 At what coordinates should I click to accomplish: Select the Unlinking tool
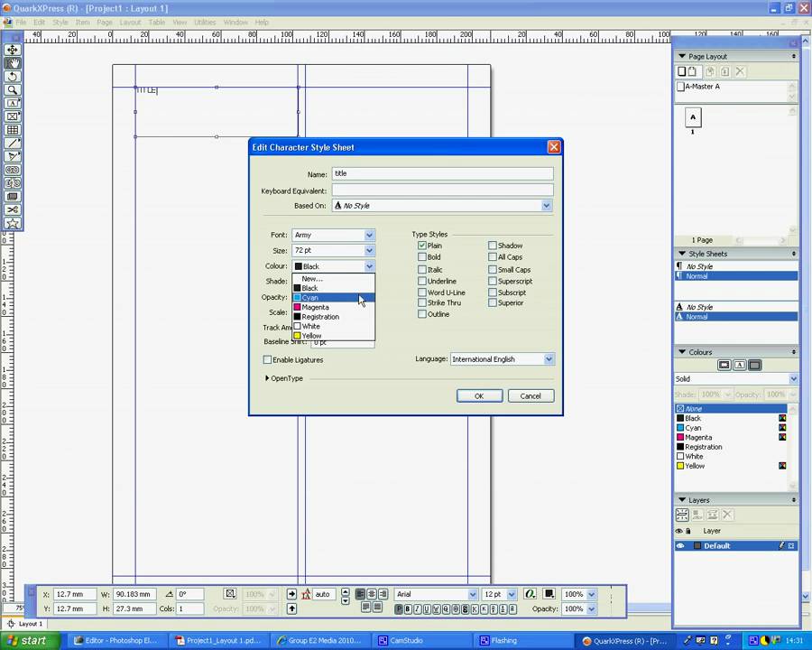[x=13, y=183]
